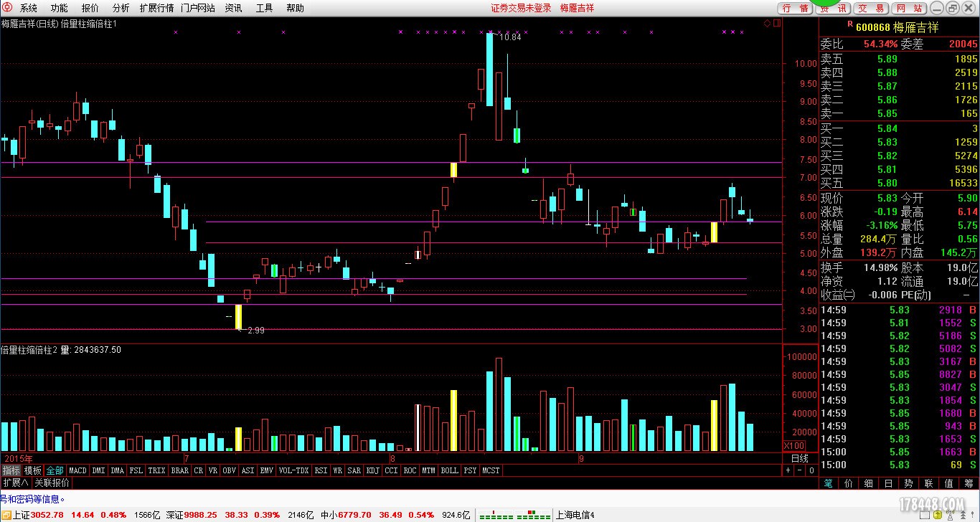Click the 日线 period selector
This screenshot has height=522, width=980.
point(799,457)
